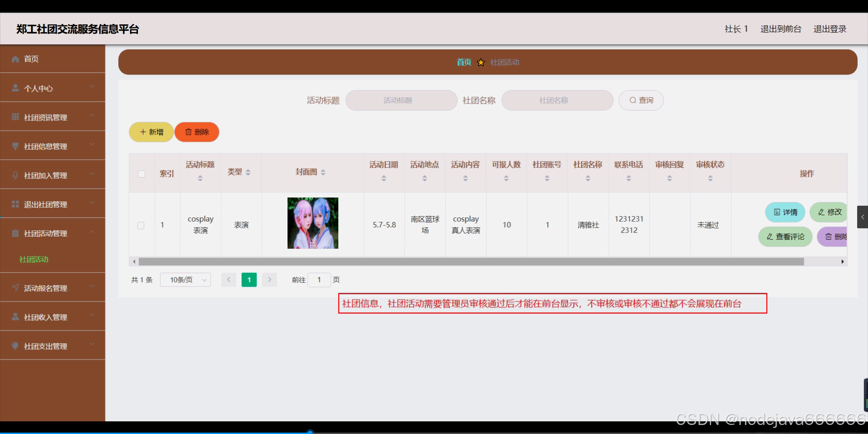Expand the 社团信息管理 submenu chevron
The height and width of the screenshot is (434, 868).
pyautogui.click(x=92, y=144)
